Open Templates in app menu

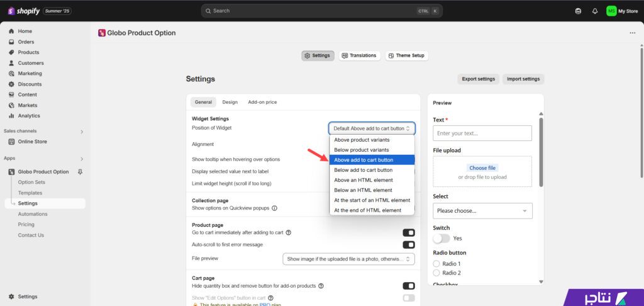[x=30, y=193]
